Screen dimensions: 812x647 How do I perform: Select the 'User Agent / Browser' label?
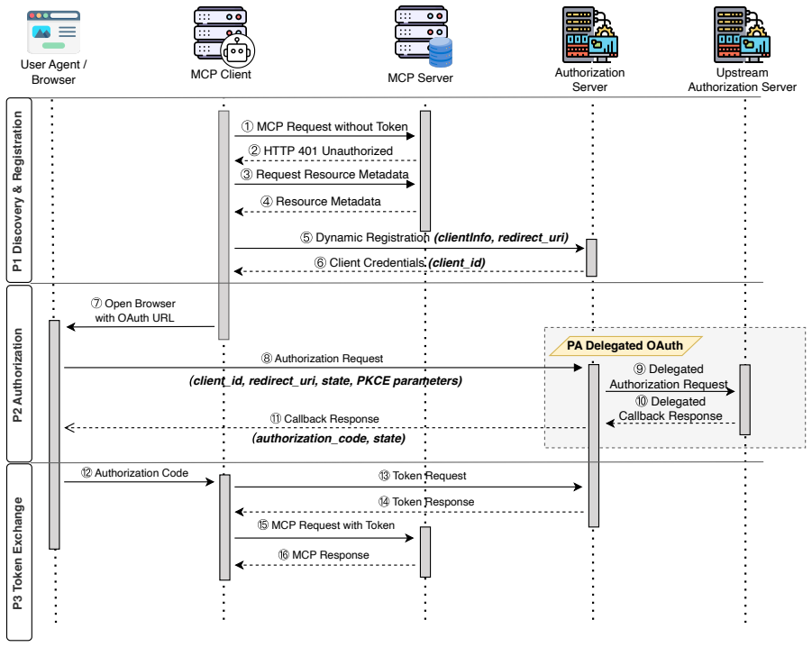[53, 72]
